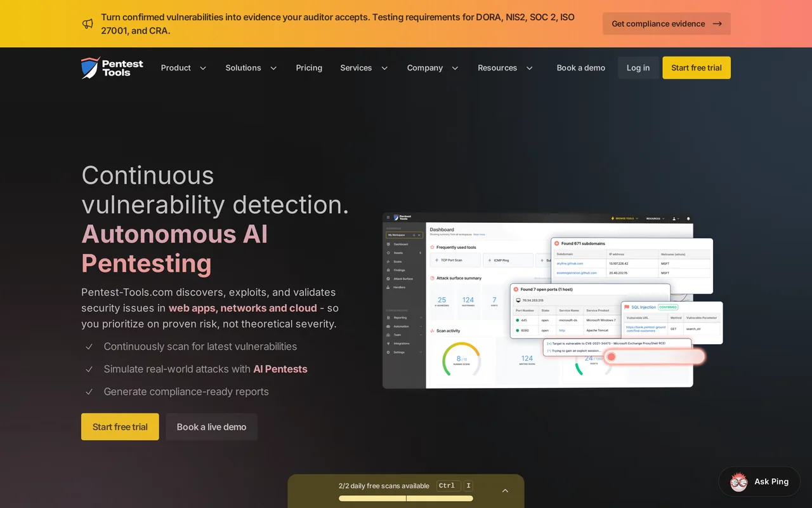This screenshot has width=812, height=508.
Task: Click the arrow in Get compliance evidence
Action: (717, 23)
